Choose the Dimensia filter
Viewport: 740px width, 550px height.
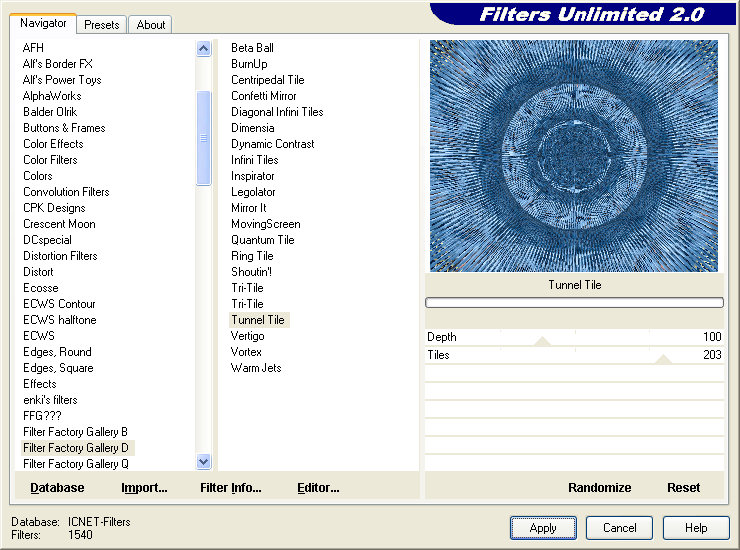point(252,128)
